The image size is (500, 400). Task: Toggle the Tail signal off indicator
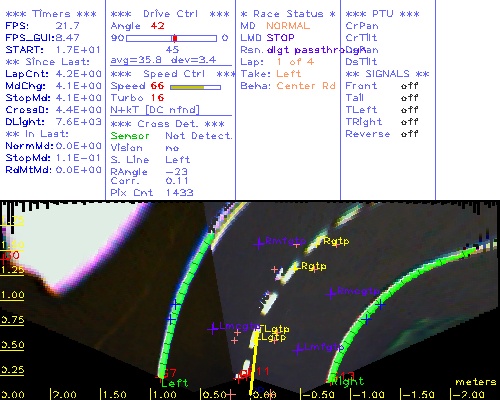[x=409, y=98]
